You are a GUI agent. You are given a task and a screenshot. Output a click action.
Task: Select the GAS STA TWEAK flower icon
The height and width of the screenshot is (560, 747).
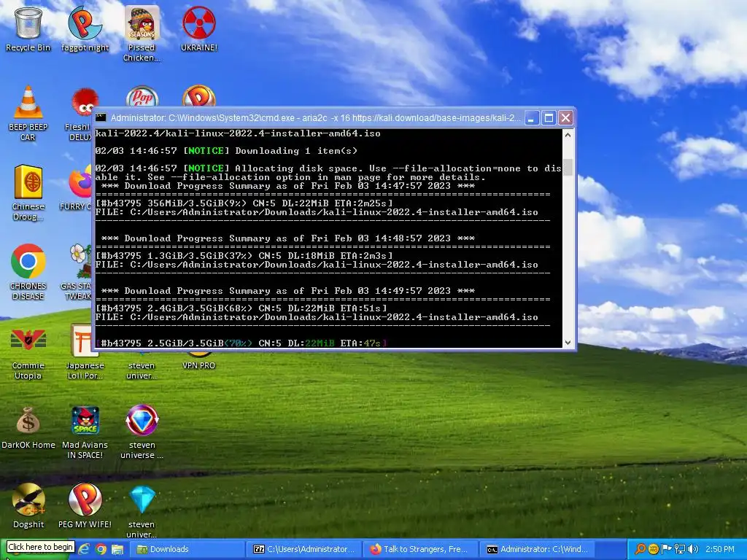tap(79, 273)
